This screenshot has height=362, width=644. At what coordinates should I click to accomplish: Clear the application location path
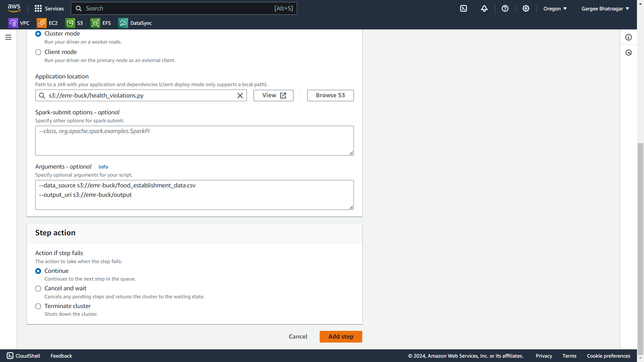click(x=240, y=96)
